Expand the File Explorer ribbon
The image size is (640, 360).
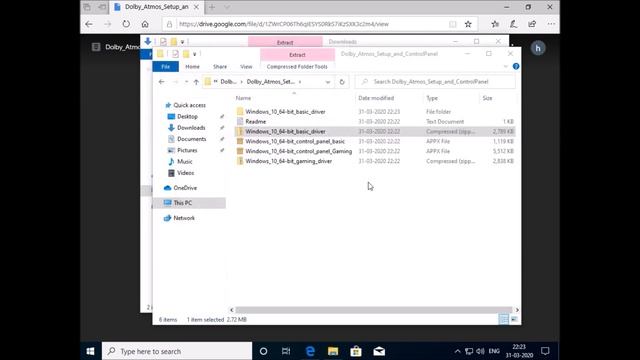(506, 66)
